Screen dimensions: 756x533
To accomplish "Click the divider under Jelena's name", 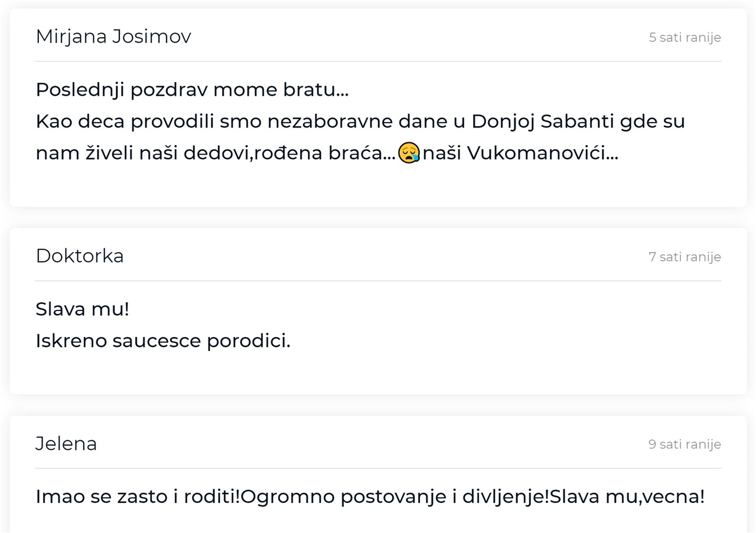I will click(378, 468).
